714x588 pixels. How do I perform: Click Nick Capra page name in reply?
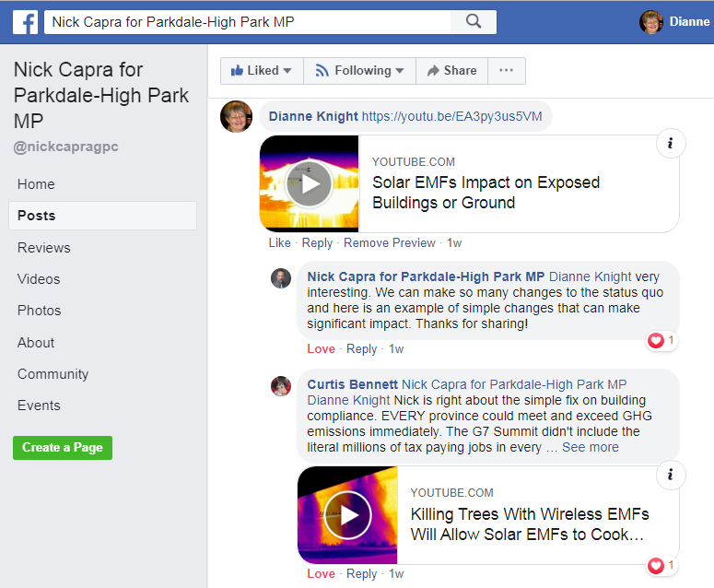426,276
